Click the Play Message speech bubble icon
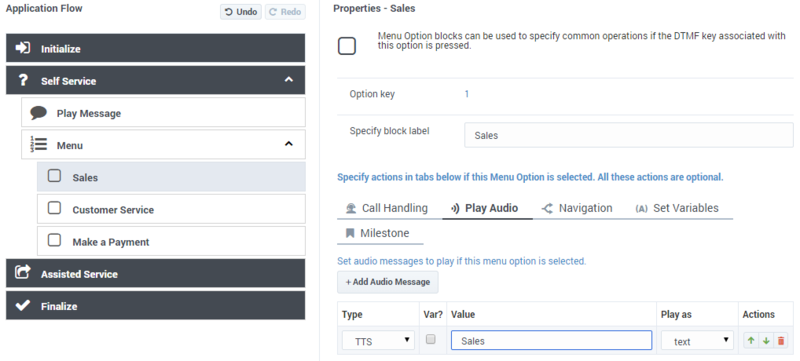The width and height of the screenshot is (800, 361). (x=38, y=113)
